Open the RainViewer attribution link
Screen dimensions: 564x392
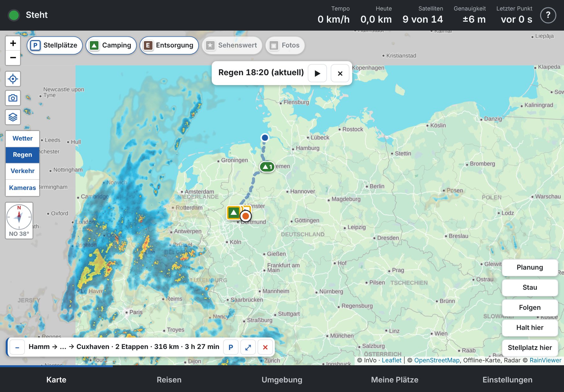pyautogui.click(x=546, y=360)
